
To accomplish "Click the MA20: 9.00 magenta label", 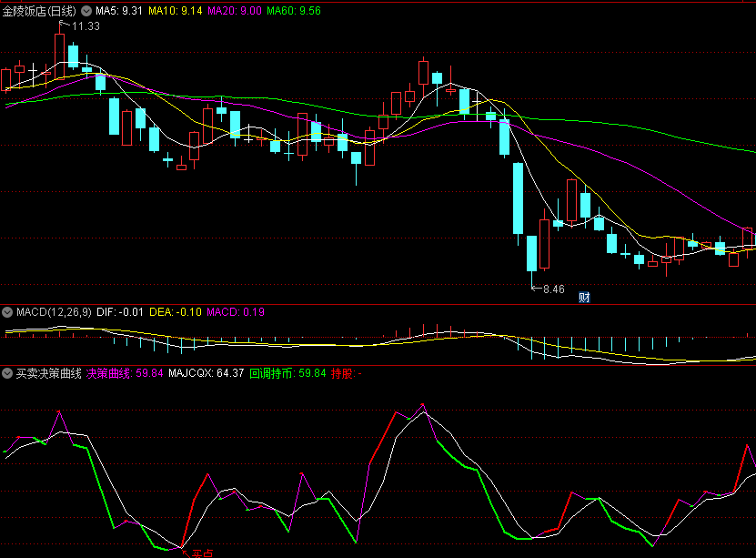I will (235, 11).
